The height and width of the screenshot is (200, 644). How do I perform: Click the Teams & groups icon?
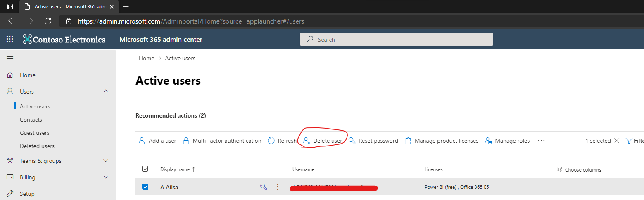tap(10, 161)
